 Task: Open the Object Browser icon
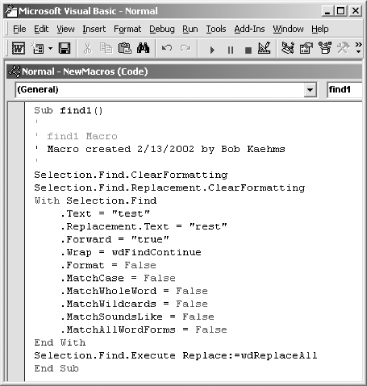pos(325,49)
